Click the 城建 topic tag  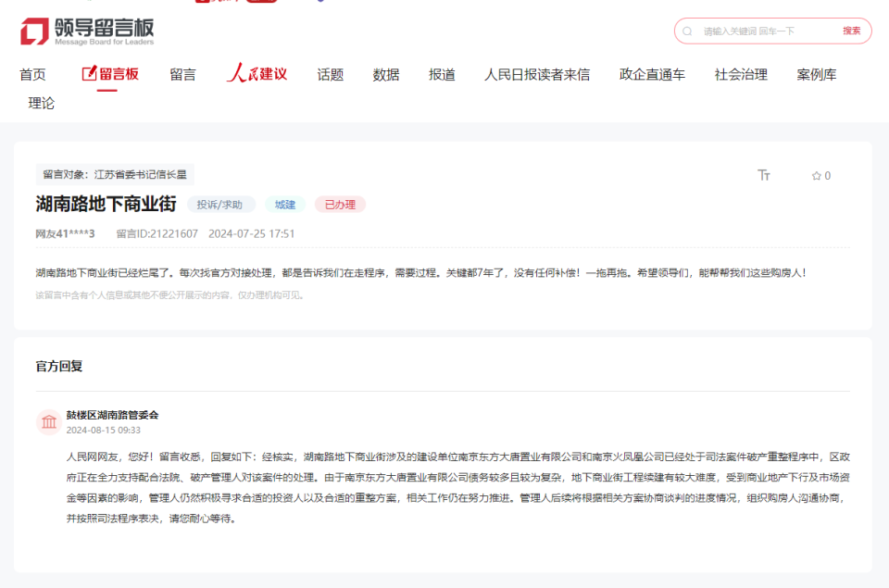[285, 205]
